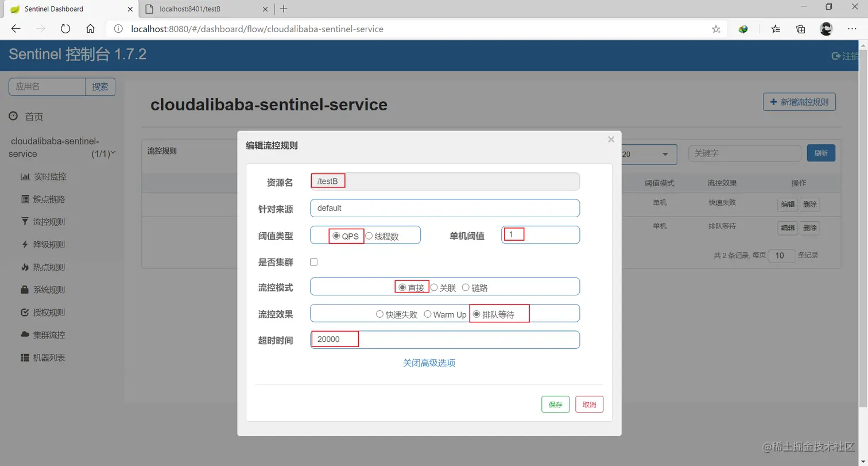Click the site information icon in address bar

coord(118,29)
